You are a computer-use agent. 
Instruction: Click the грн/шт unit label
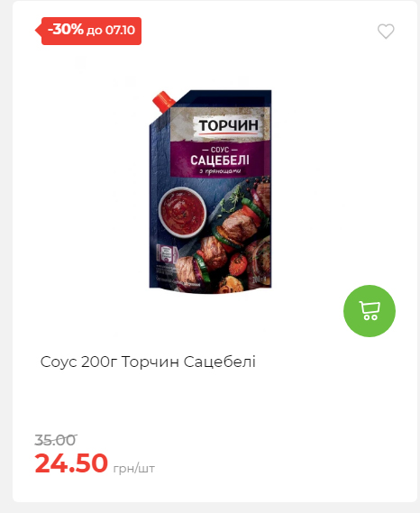pyautogui.click(x=133, y=469)
